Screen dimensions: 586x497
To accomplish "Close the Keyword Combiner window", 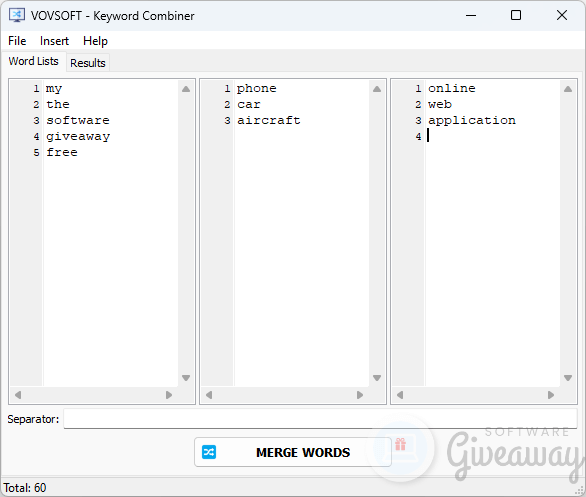I will tap(562, 15).
